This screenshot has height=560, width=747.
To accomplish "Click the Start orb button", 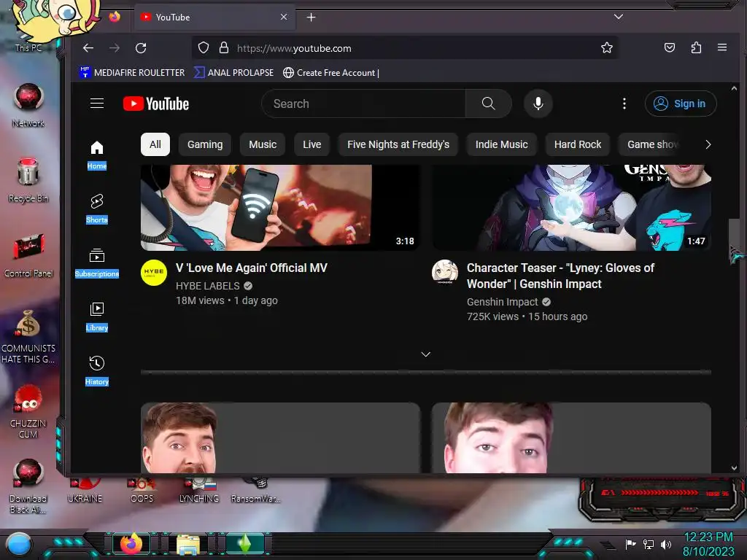I will 20,544.
